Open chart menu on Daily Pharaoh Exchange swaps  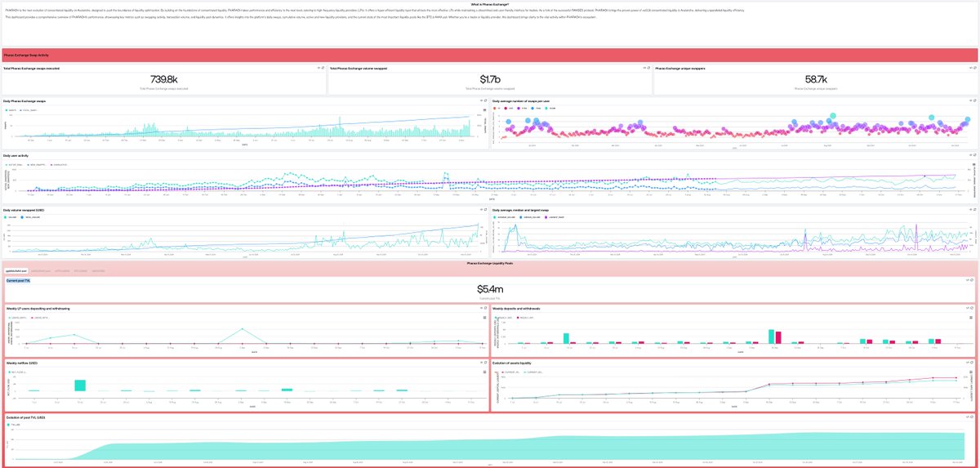pyautogui.click(x=485, y=109)
